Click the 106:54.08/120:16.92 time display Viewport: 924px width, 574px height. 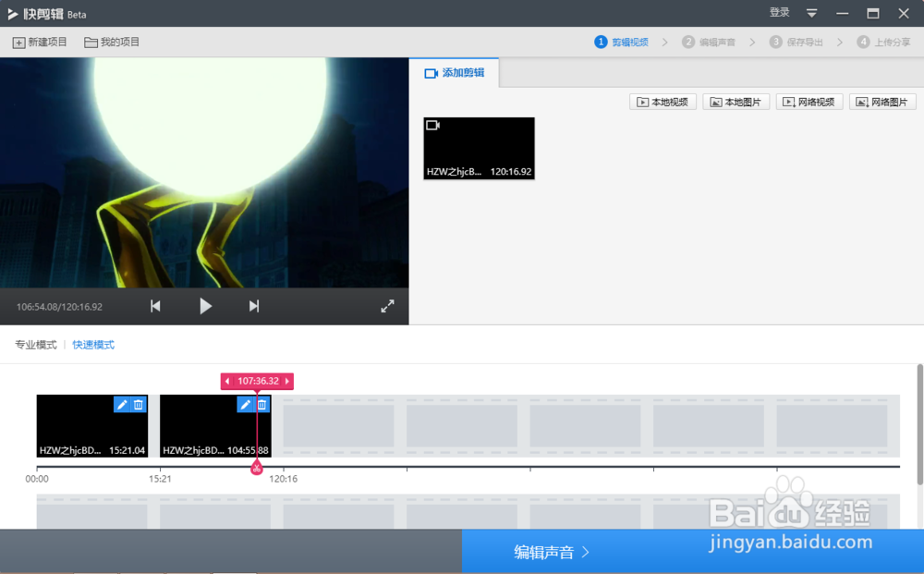[x=59, y=307]
